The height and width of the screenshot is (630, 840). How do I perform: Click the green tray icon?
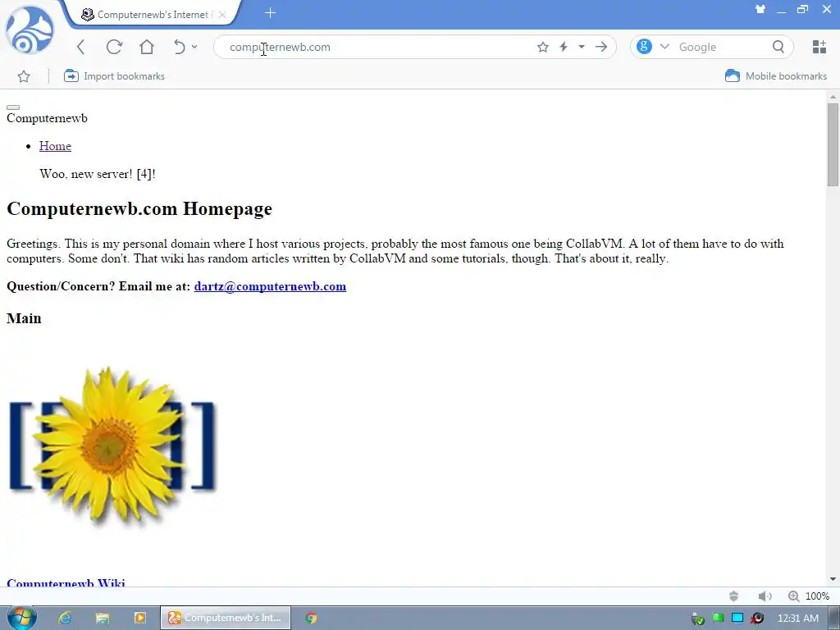coord(718,618)
